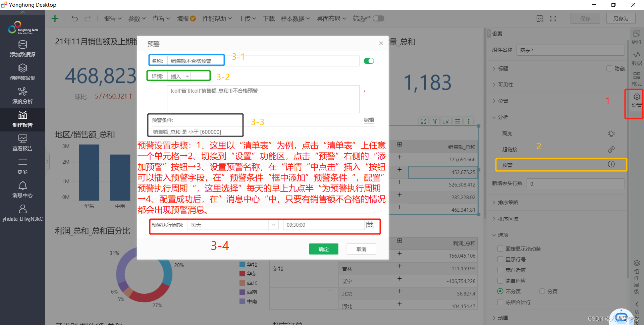Click the 新增表头行数 input field
This screenshot has width=644, height=325.
click(576, 184)
